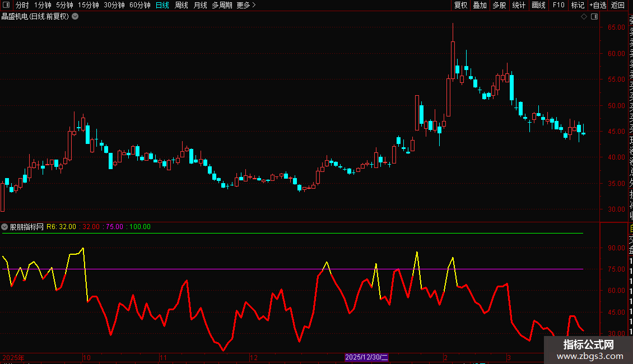This screenshot has height=364, width=633.
Task: Open the 画线 drawing tools
Action: pyautogui.click(x=538, y=5)
